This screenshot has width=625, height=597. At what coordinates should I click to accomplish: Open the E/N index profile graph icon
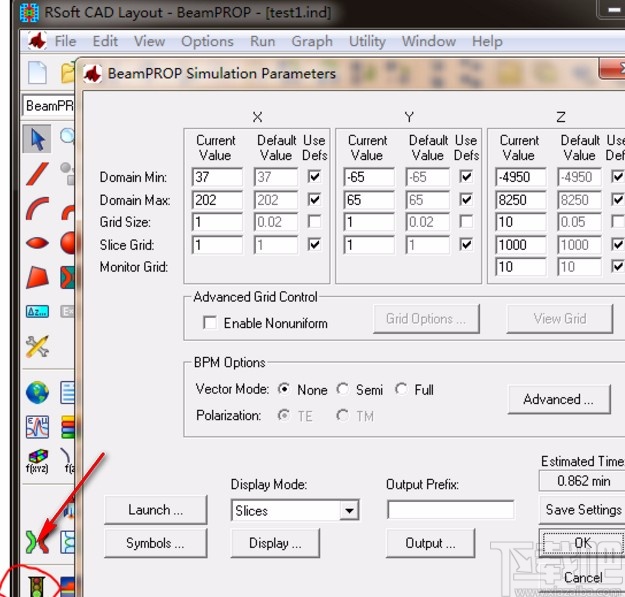click(x=37, y=427)
